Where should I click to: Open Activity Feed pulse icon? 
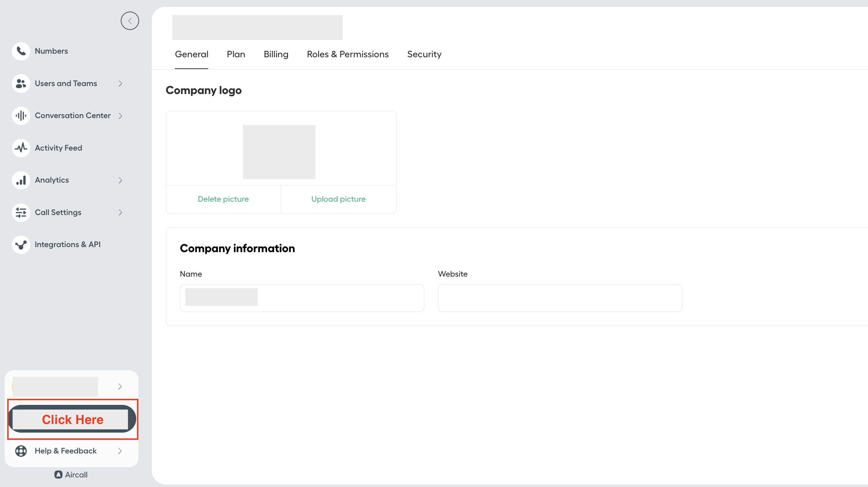(x=21, y=148)
